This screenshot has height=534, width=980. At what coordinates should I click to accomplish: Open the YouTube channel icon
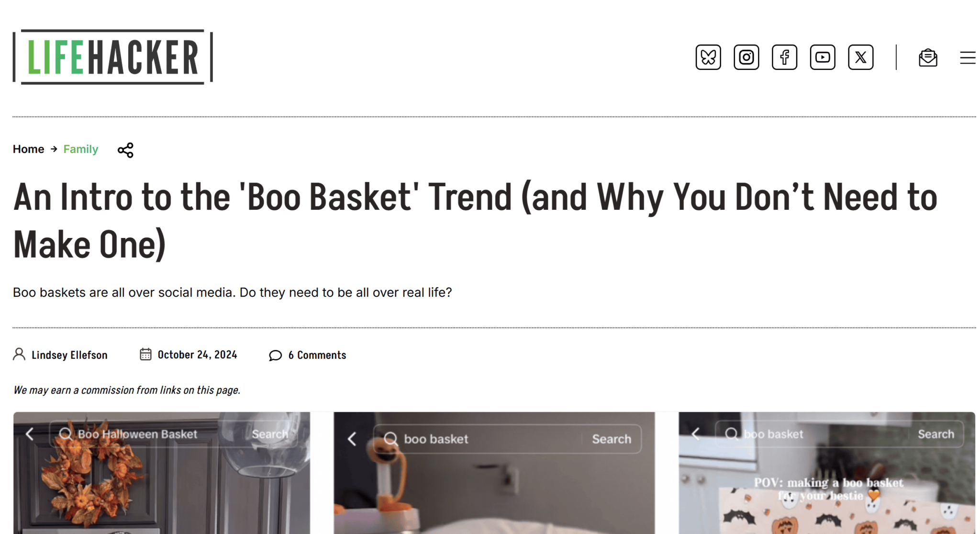point(822,57)
